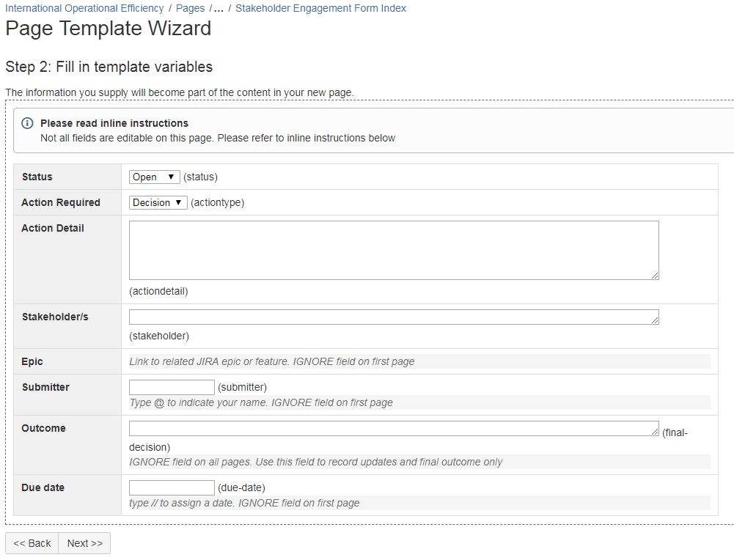Image resolution: width=734 pixels, height=560 pixels.
Task: Focus the Due date input box
Action: pos(172,487)
